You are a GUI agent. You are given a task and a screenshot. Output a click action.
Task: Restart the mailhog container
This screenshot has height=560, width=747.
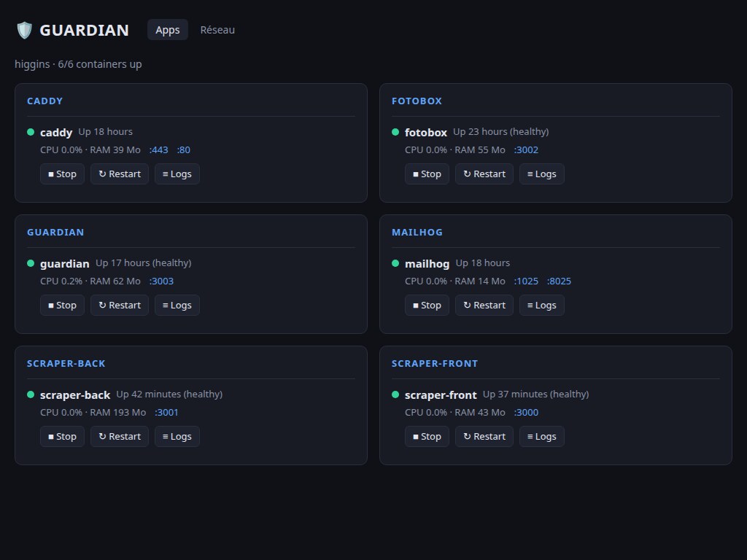[x=484, y=306]
